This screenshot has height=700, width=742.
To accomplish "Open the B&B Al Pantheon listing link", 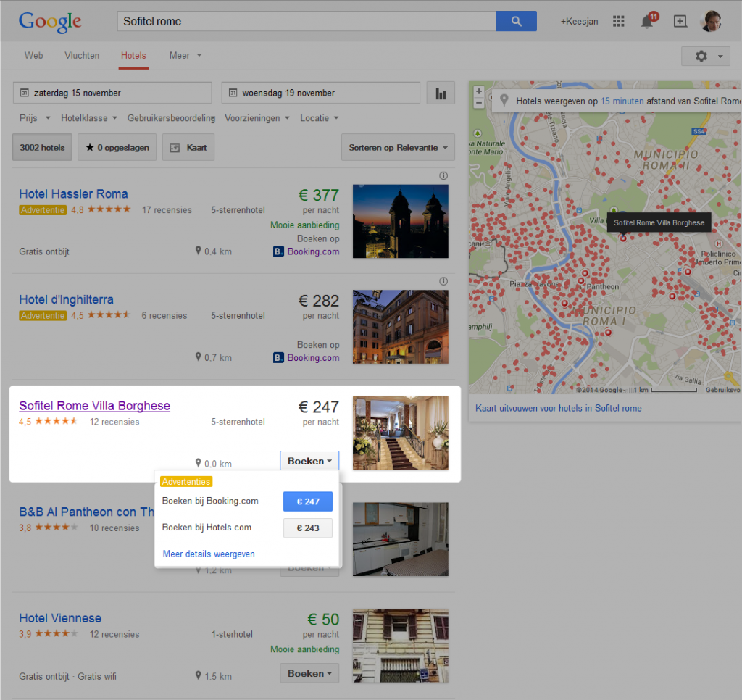I will click(x=87, y=512).
